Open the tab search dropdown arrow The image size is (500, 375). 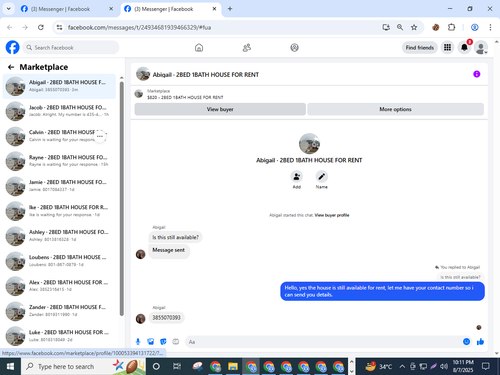pyautogui.click(x=9, y=9)
